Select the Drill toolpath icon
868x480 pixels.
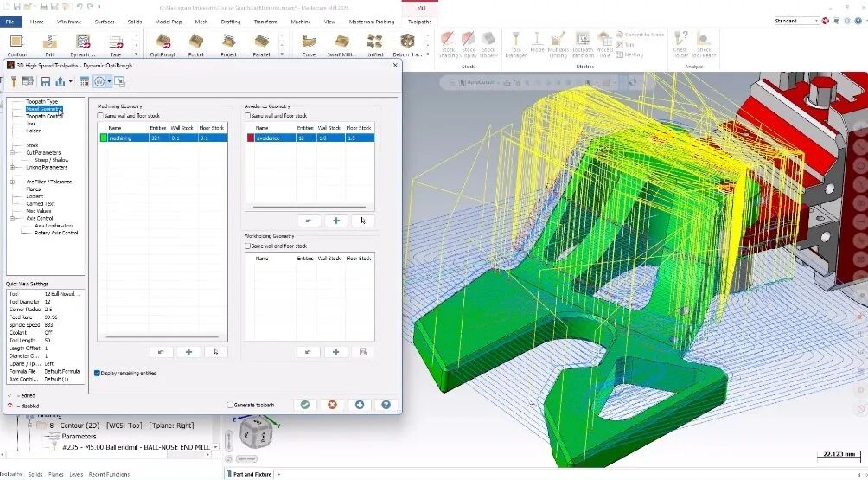(50, 45)
